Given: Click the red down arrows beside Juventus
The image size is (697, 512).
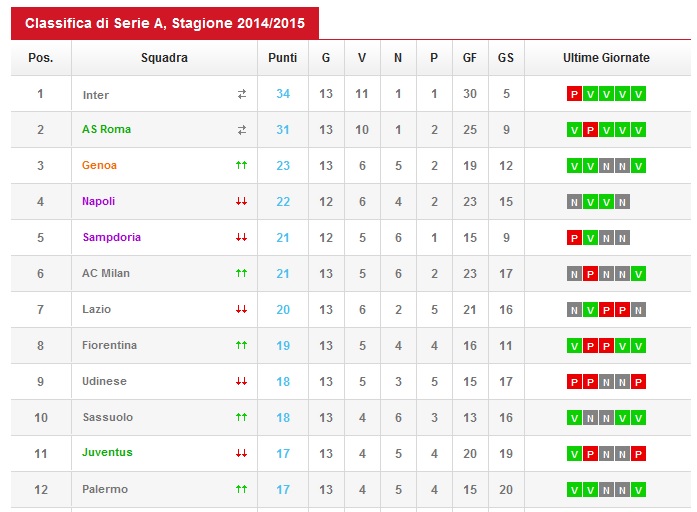Looking at the screenshot, I should tap(241, 453).
